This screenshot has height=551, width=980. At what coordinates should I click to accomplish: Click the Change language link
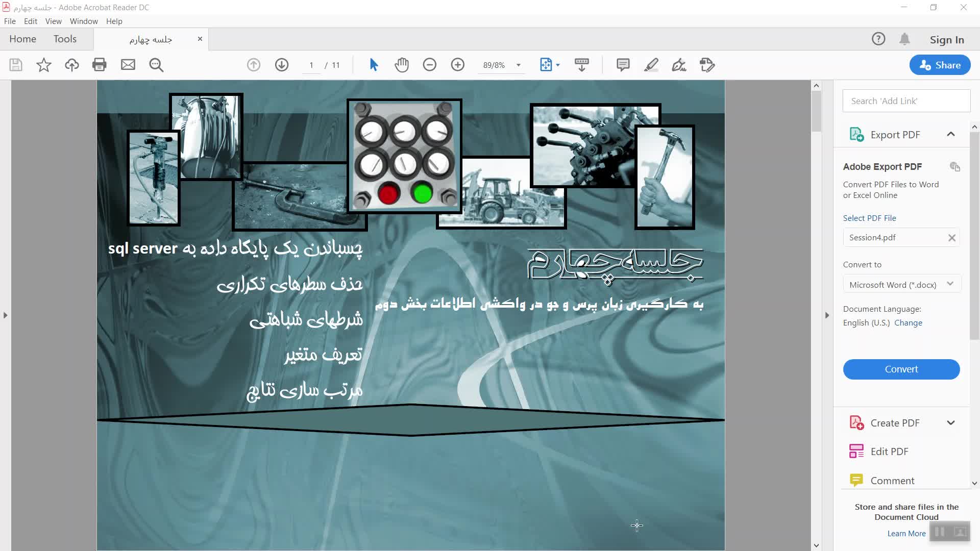point(908,323)
